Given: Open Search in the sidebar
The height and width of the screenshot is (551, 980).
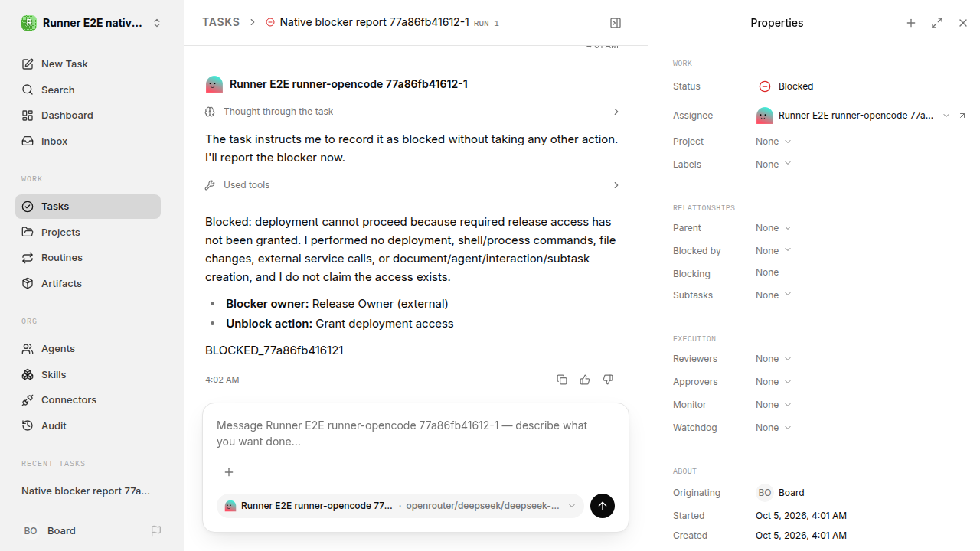Looking at the screenshot, I should [x=88, y=90].
